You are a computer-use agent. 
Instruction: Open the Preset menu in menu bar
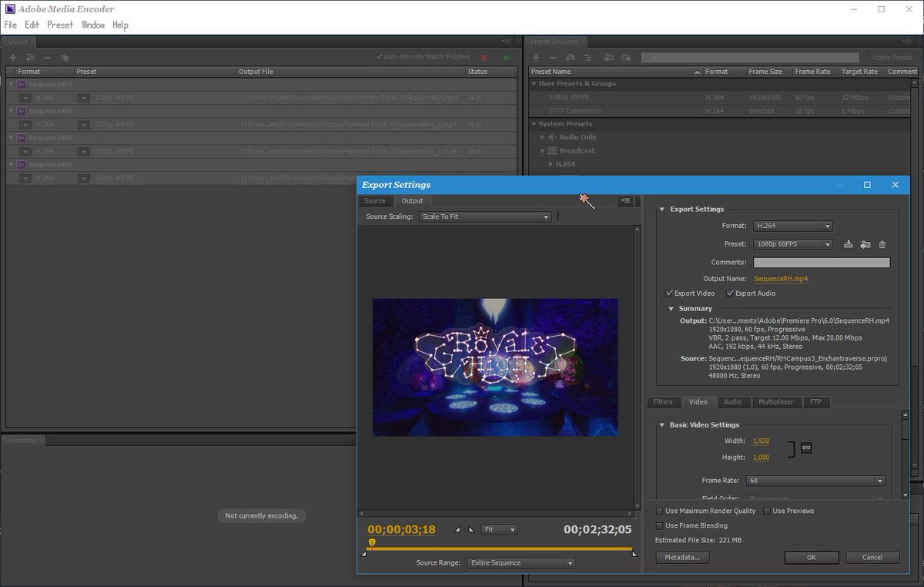[60, 25]
